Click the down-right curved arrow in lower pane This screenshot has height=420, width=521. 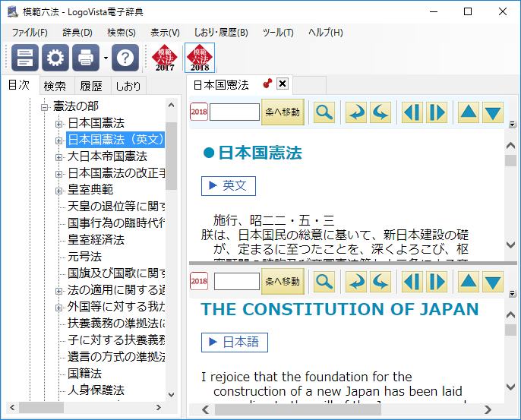[380, 282]
